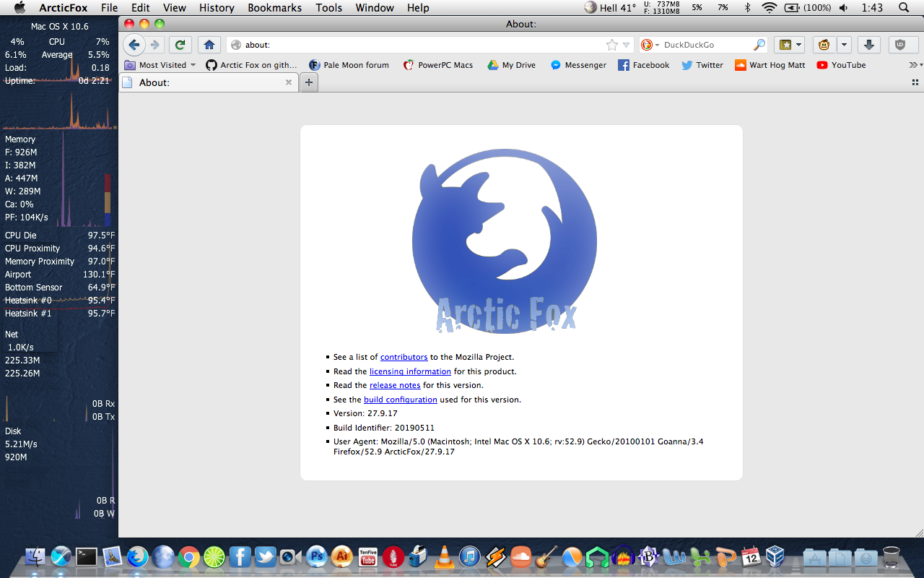924x578 pixels.
Task: Open the licensing information link
Action: 410,371
